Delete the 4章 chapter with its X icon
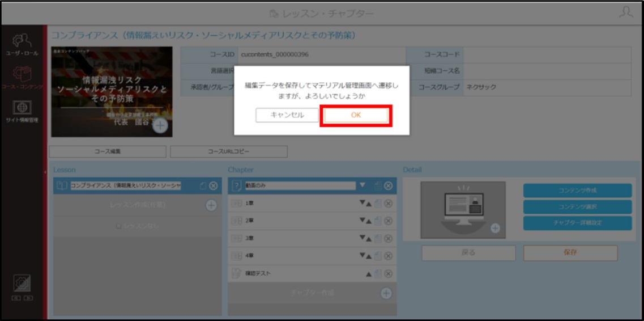Screen dimensions: 644x321 pos(388,256)
